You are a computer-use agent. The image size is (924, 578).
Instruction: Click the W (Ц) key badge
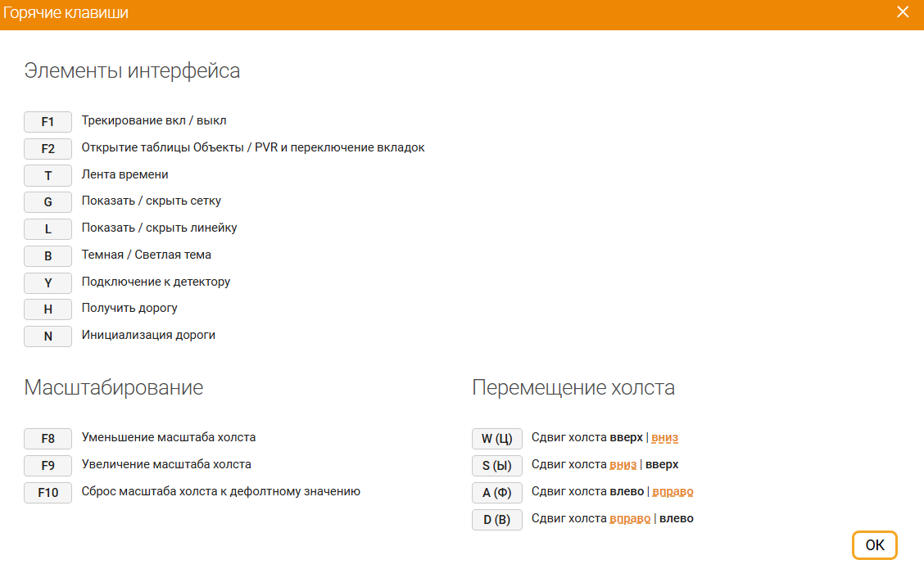point(496,439)
